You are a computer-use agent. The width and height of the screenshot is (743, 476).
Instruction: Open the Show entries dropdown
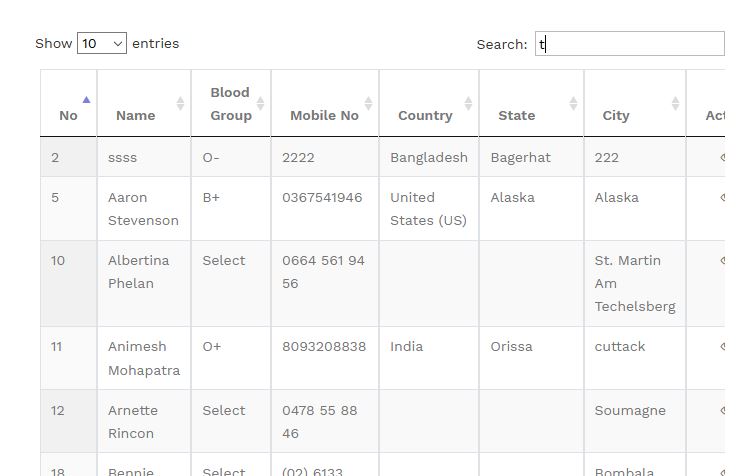pyautogui.click(x=102, y=43)
